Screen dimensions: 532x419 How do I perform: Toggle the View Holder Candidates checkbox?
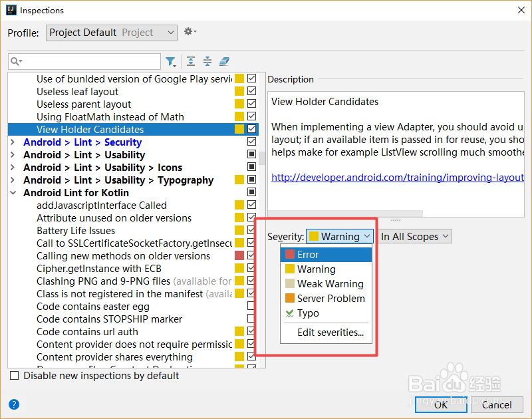click(x=251, y=129)
